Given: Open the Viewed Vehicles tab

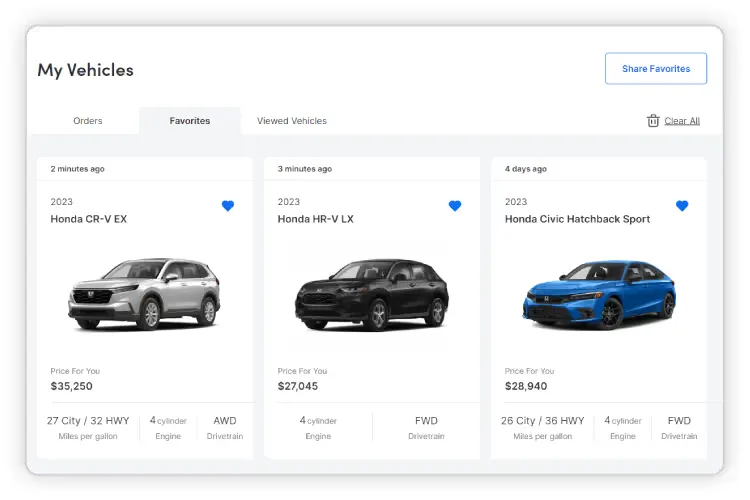Looking at the screenshot, I should tap(292, 121).
